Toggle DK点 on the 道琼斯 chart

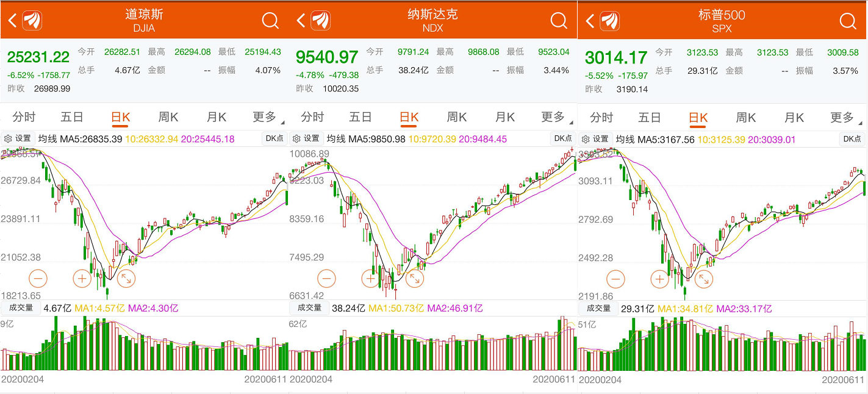tap(274, 138)
